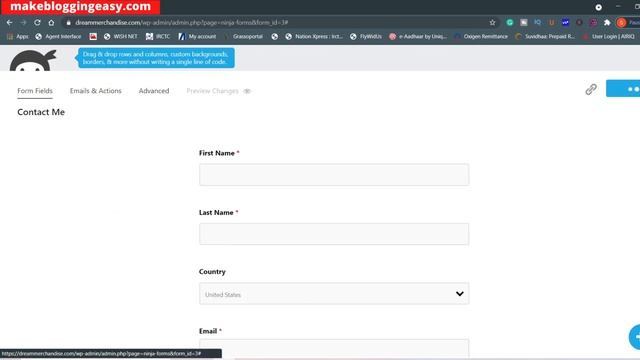Click the Country dropdown chevron arrow
Viewport: 640px width, 360px height.
pyautogui.click(x=460, y=294)
